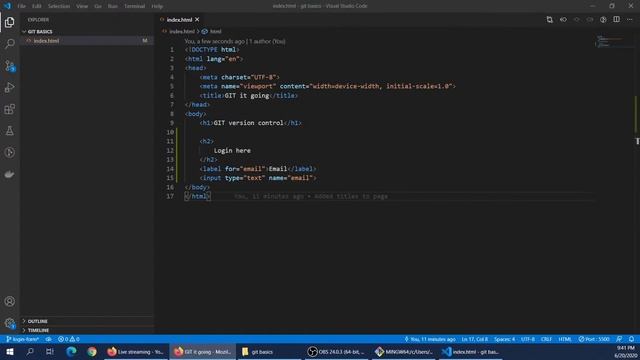The width and height of the screenshot is (640, 360).
Task: Open the Search view in activity bar
Action: click(10, 44)
